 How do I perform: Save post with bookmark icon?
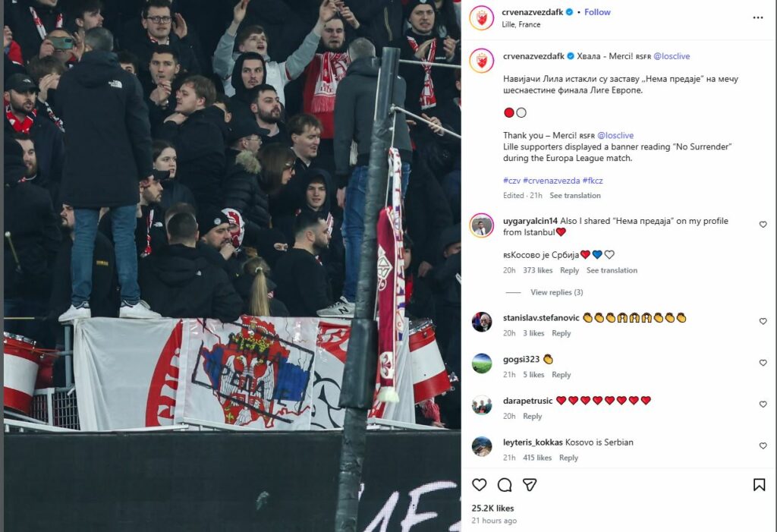pyautogui.click(x=759, y=484)
